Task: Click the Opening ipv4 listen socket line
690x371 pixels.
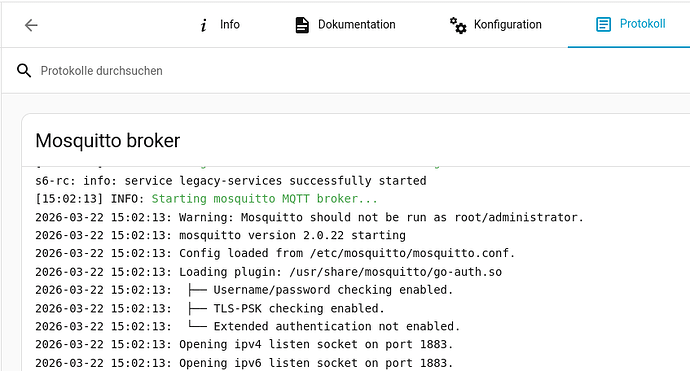Action: pos(244,345)
